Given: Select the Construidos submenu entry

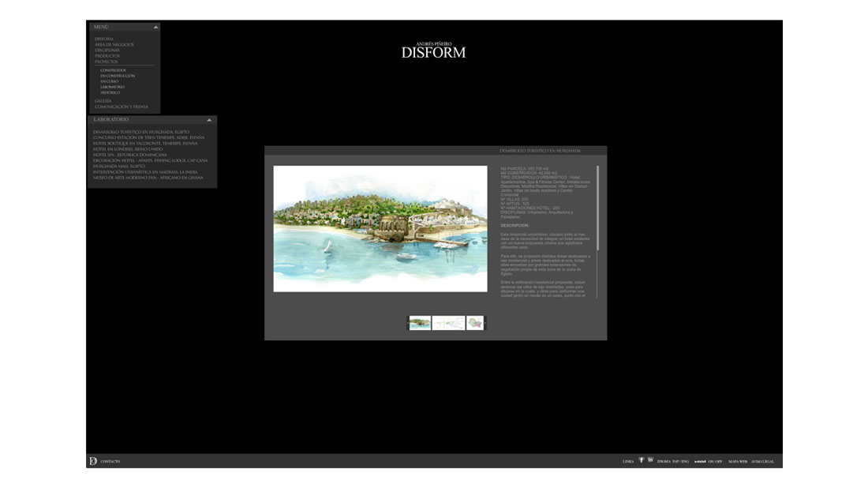Looking at the screenshot, I should pos(113,70).
